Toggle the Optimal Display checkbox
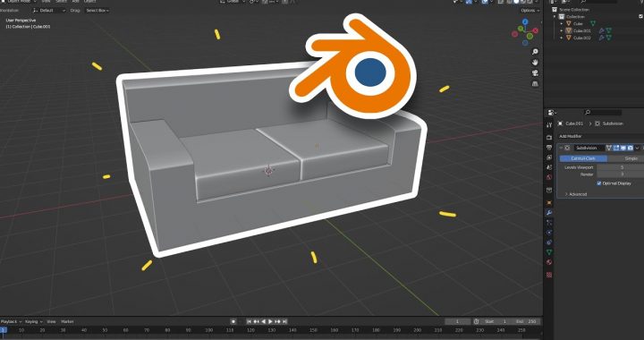The width and height of the screenshot is (644, 340). [x=598, y=183]
